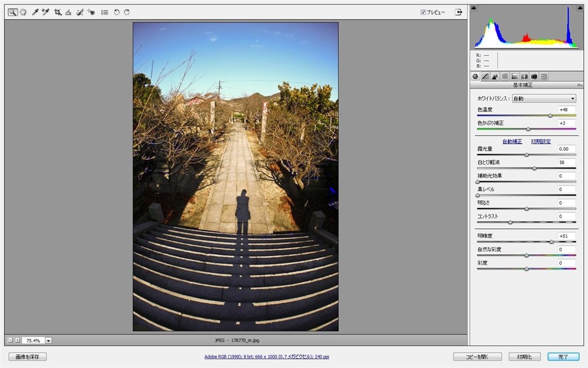Activate the Crop tool
588x368 pixels.
[57, 12]
